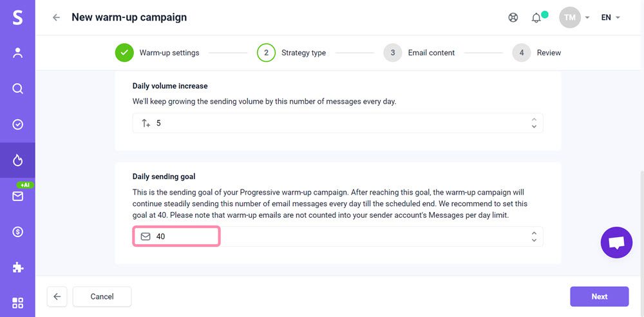Open the email campaigns envelope icon
The image size is (644, 317).
17,196
